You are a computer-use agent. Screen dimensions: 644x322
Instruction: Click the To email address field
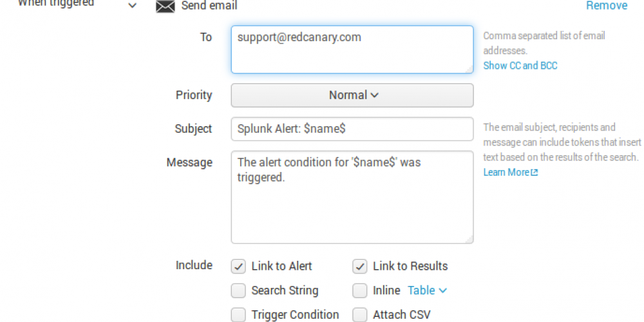pos(352,49)
